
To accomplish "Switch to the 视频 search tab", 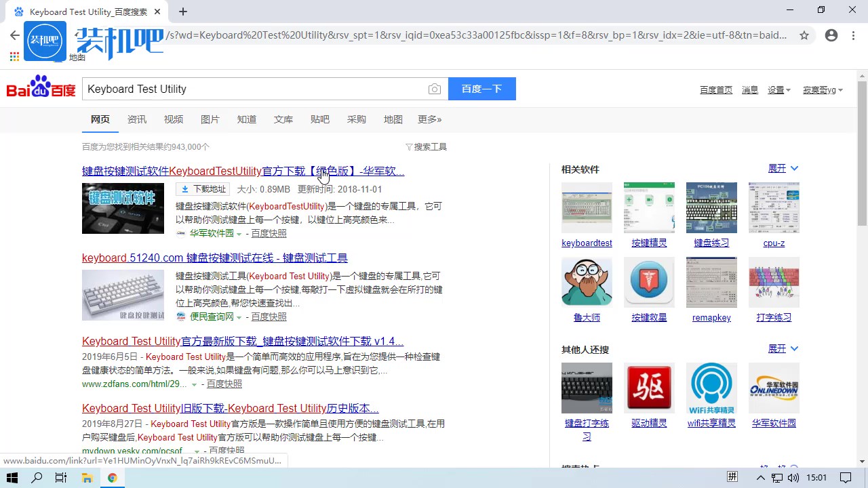I will coord(174,119).
